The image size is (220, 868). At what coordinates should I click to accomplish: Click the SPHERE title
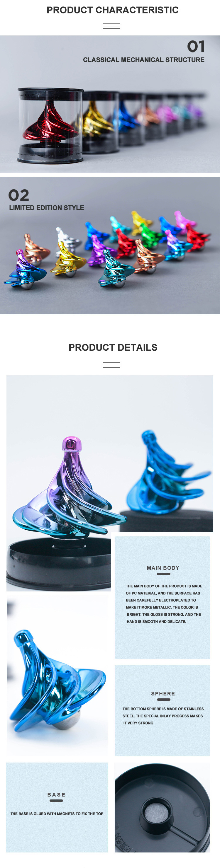163,693
